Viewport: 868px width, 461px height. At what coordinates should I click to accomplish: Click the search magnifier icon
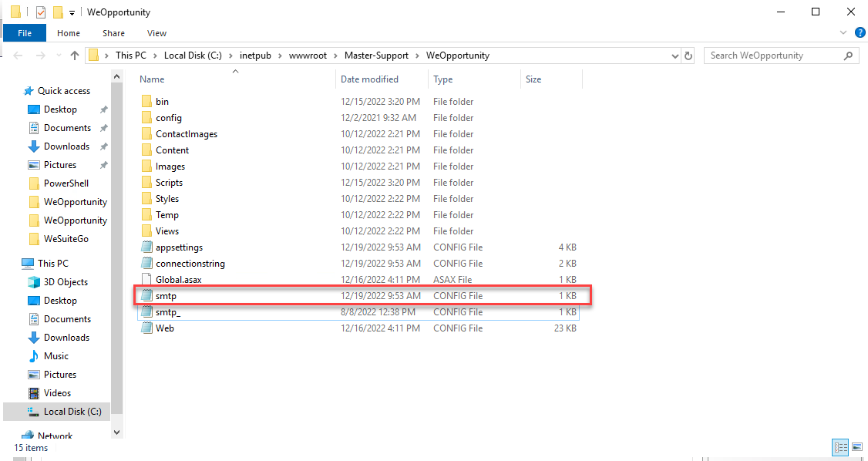[847, 56]
